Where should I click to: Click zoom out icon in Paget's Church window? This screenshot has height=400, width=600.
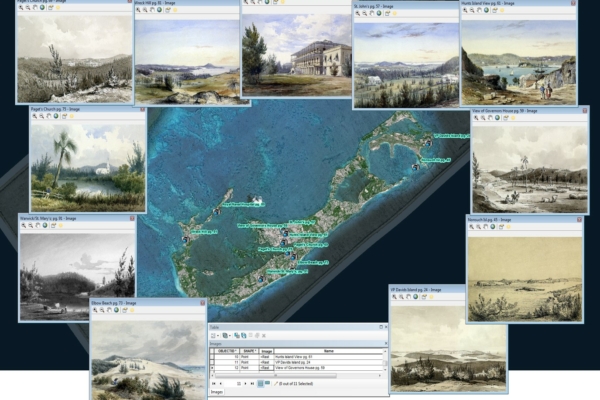click(x=43, y=117)
